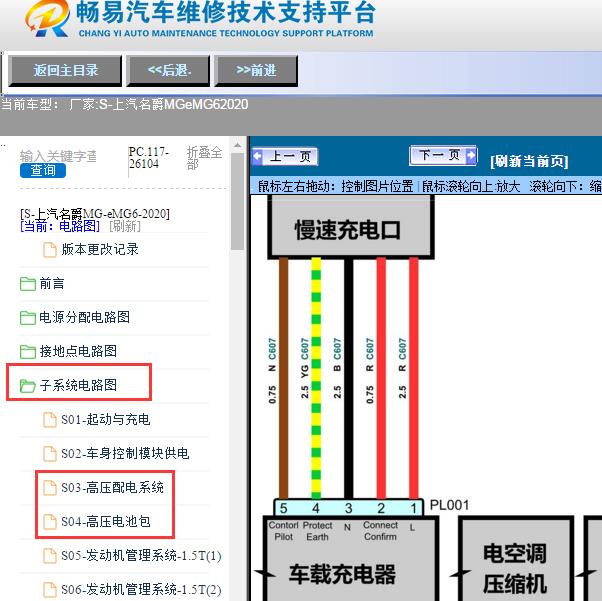
Task: Click the folder icon beside 接地点电路图
Action: click(28, 351)
